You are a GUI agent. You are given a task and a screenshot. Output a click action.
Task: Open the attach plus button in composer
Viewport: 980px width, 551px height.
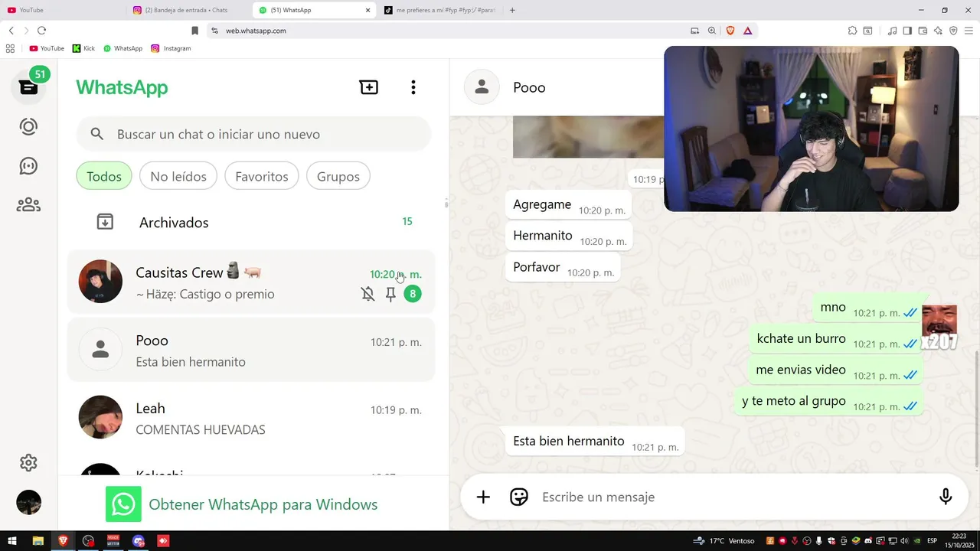click(483, 497)
